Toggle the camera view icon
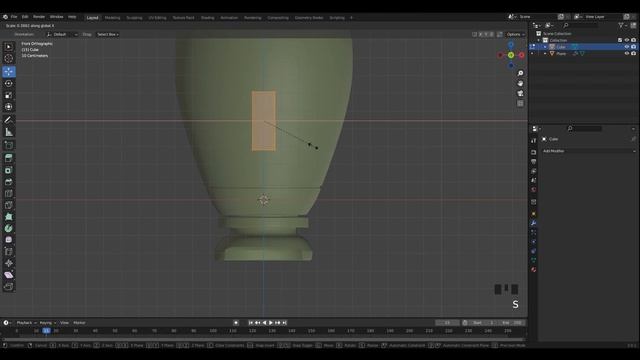 520,93
